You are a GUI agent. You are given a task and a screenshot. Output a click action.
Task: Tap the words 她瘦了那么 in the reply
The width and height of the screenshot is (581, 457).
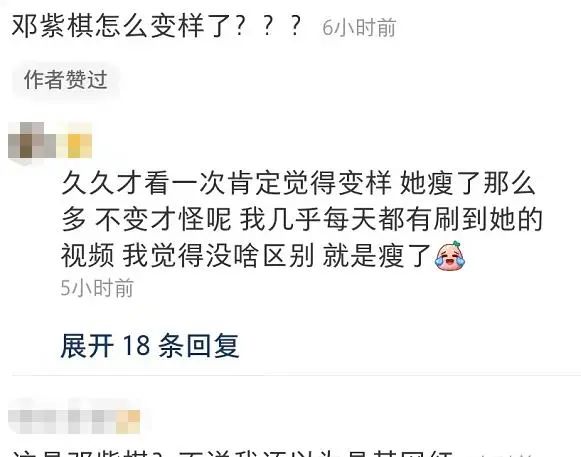(x=468, y=183)
